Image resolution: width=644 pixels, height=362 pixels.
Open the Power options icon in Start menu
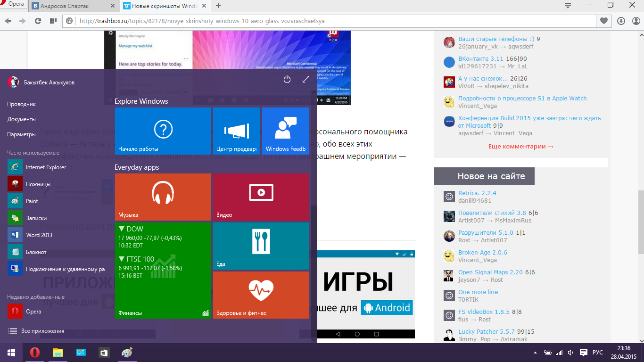pyautogui.click(x=287, y=80)
